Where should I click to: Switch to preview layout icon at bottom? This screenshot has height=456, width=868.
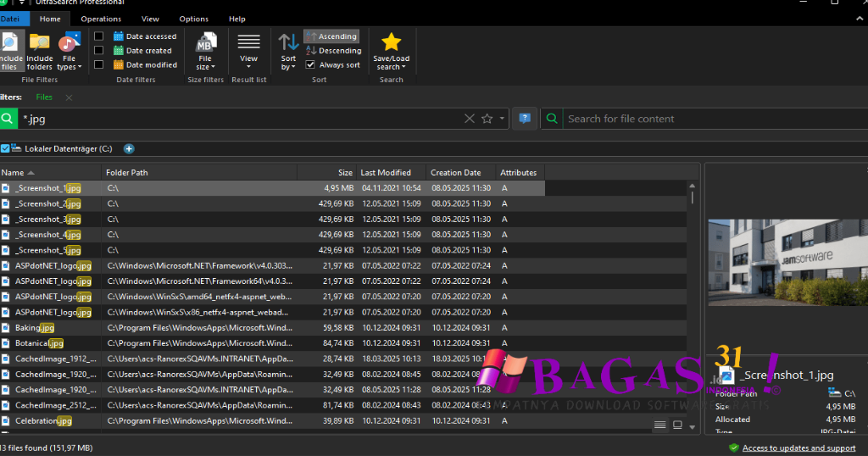(677, 425)
